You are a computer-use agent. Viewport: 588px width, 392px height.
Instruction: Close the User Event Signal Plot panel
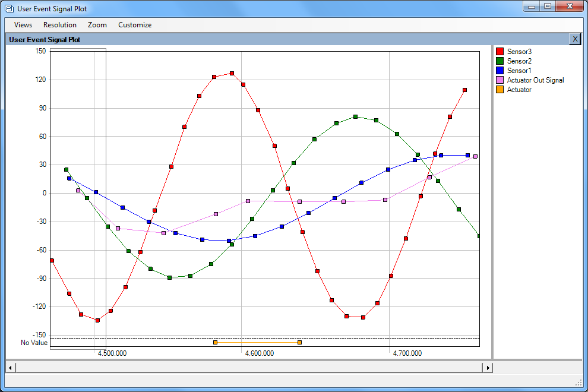tap(574, 39)
